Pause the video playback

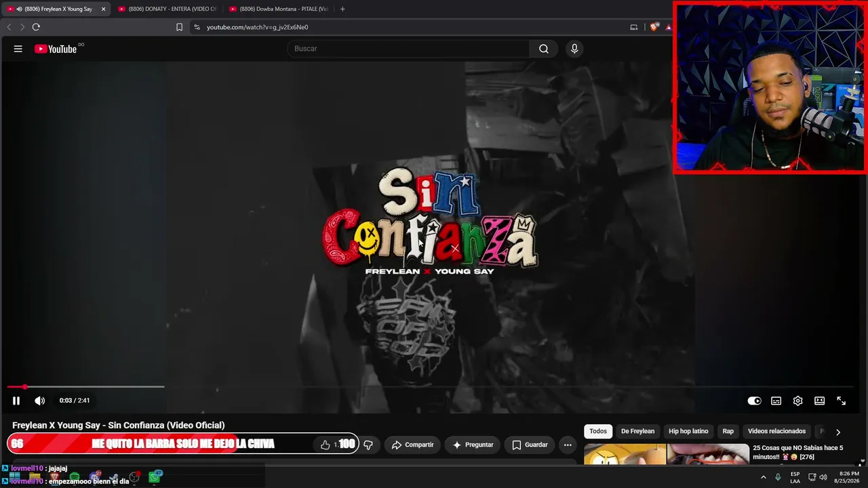[16, 401]
